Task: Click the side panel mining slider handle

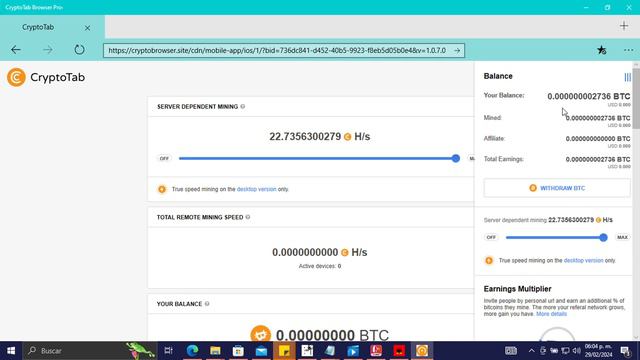Action: tap(603, 238)
